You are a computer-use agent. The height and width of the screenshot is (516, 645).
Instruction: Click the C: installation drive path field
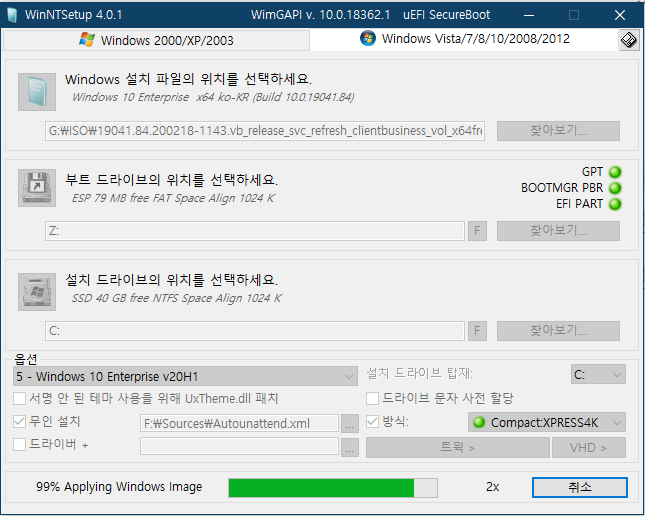coord(255,331)
